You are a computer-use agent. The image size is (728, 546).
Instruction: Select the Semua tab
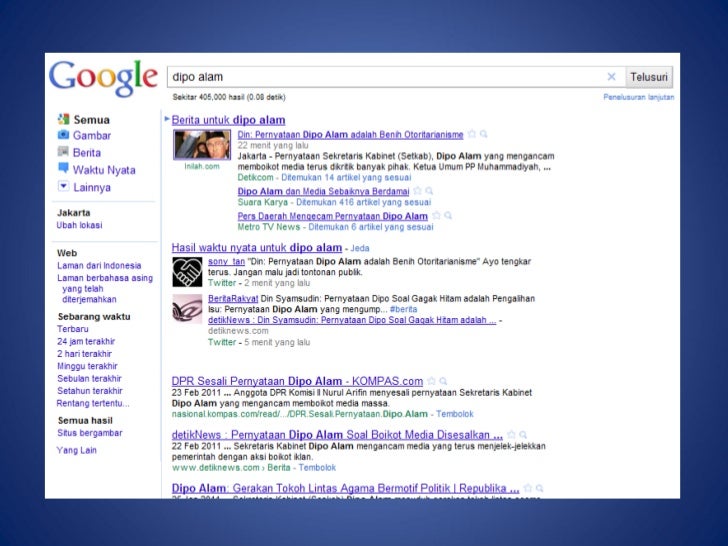(91, 120)
